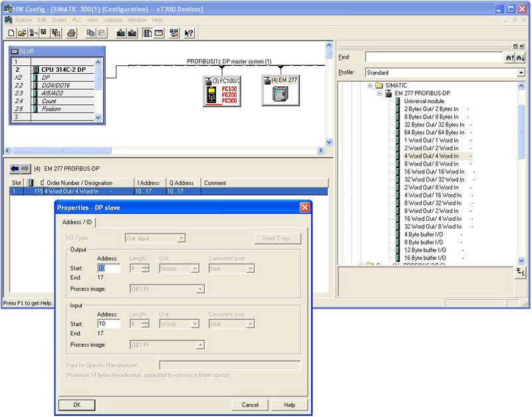Screen dimensions: 532x417
Task: Click the catalog panel dock button
Action: coord(515,46)
